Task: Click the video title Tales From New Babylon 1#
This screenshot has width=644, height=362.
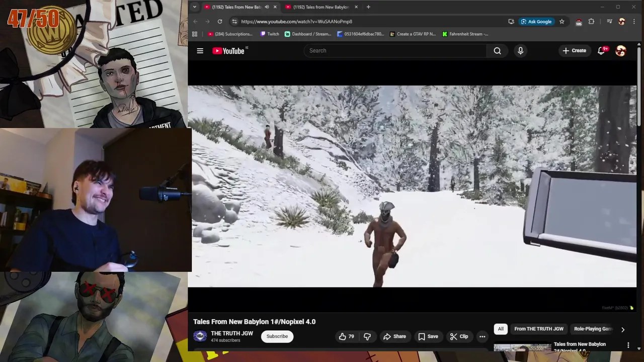Action: pos(255,322)
